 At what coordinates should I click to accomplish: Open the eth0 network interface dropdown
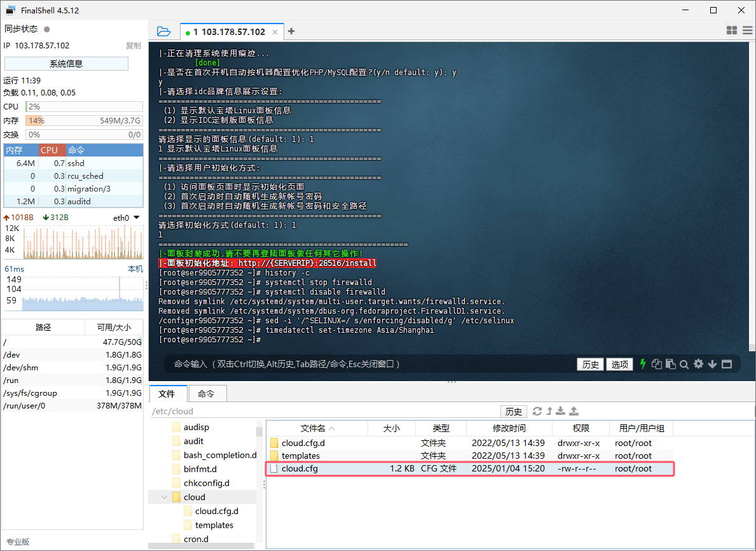coord(136,218)
